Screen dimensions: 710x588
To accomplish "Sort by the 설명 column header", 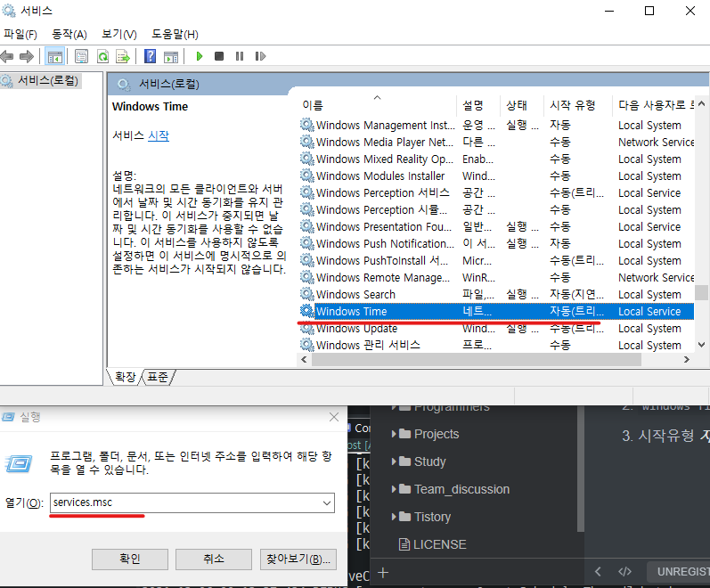I will (478, 105).
